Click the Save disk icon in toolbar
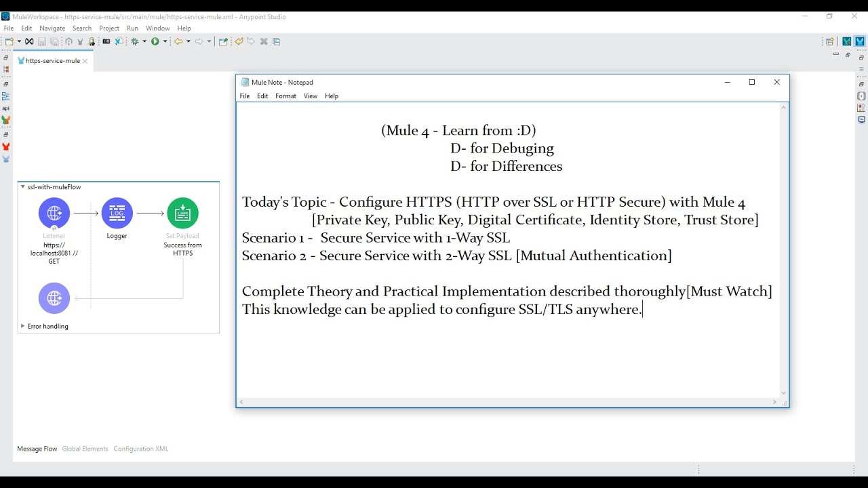This screenshot has height=488, width=868. pyautogui.click(x=42, y=41)
